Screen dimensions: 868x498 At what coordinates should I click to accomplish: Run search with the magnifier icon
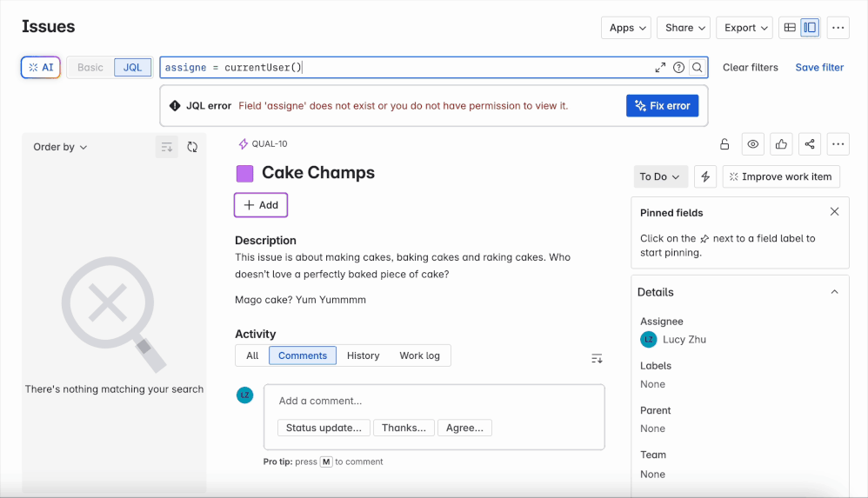point(697,68)
